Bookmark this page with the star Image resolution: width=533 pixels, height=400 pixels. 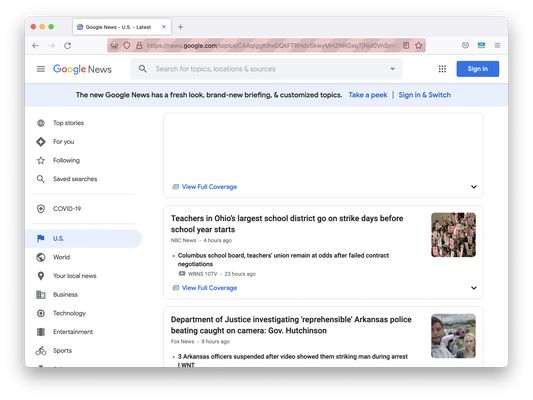pyautogui.click(x=418, y=45)
